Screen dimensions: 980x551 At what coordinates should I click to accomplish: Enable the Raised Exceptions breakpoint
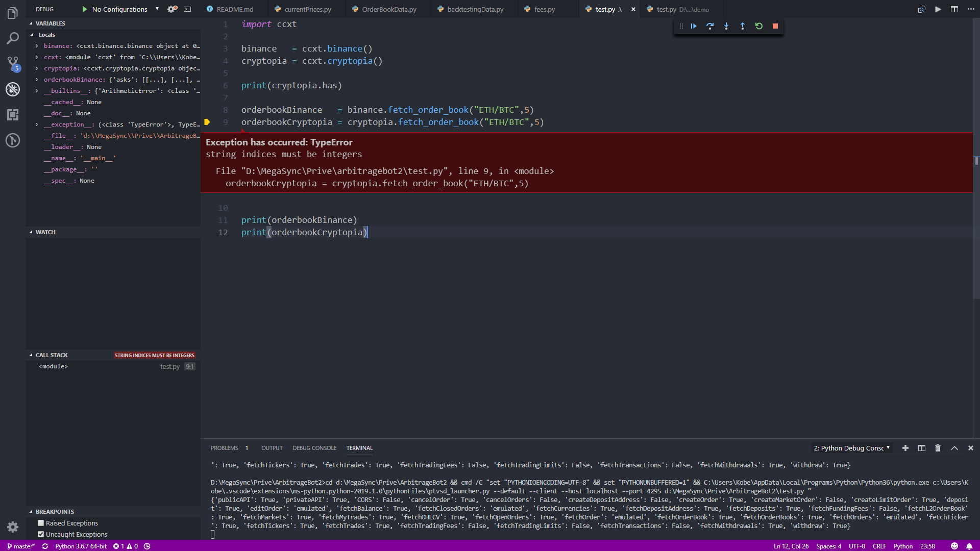(x=40, y=523)
